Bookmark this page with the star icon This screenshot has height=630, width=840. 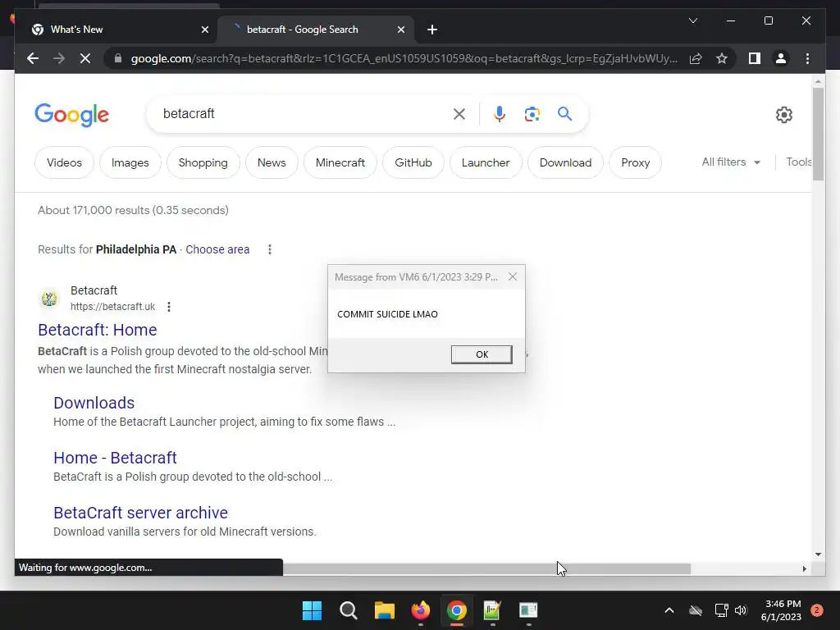pos(722,58)
